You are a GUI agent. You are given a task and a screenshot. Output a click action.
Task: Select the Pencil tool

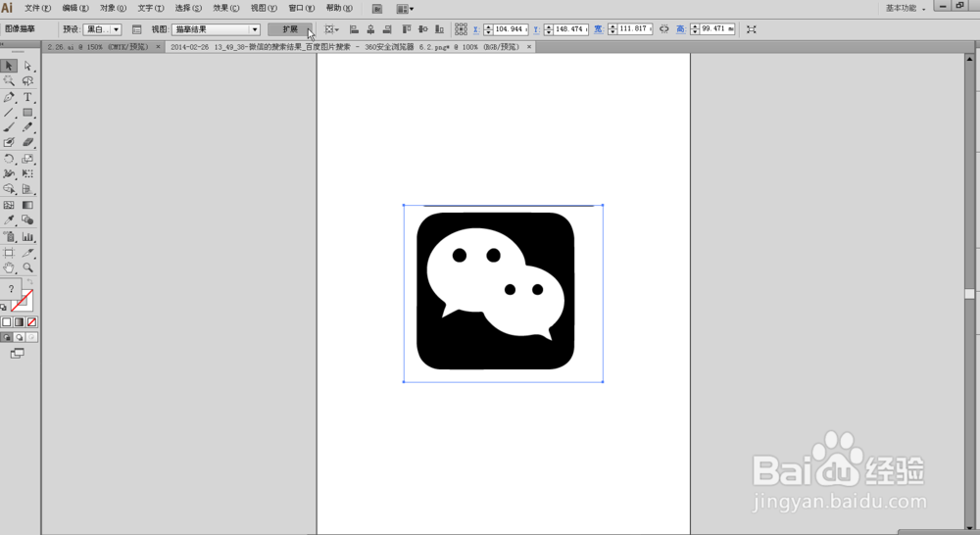point(27,127)
